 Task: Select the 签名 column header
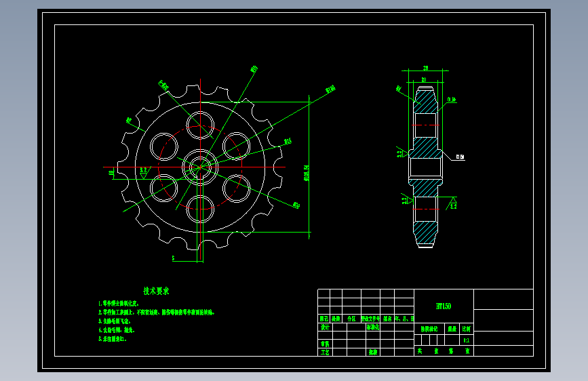pos(387,319)
